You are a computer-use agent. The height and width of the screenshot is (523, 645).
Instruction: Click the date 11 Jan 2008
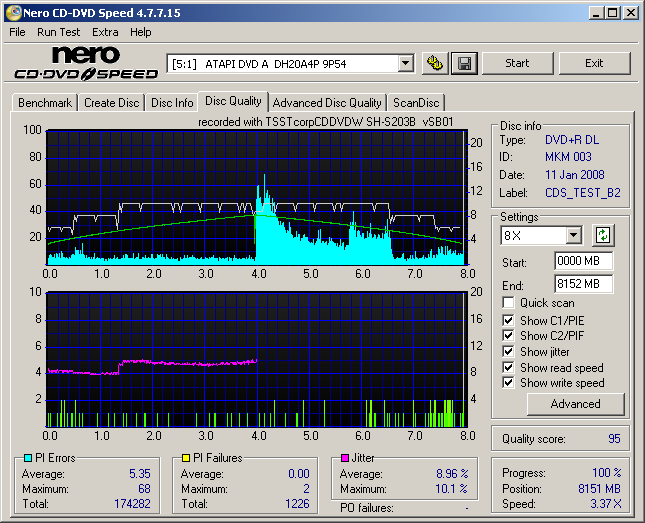click(575, 175)
